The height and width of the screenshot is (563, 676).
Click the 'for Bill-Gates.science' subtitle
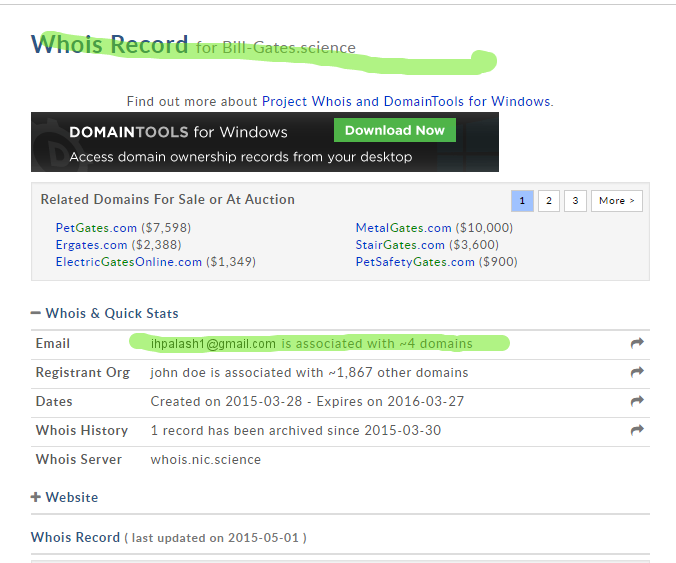tap(276, 47)
